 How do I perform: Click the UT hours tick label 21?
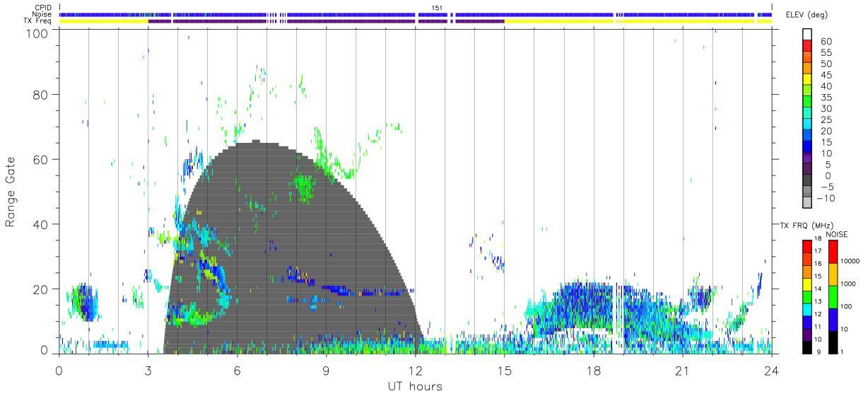tap(683, 371)
